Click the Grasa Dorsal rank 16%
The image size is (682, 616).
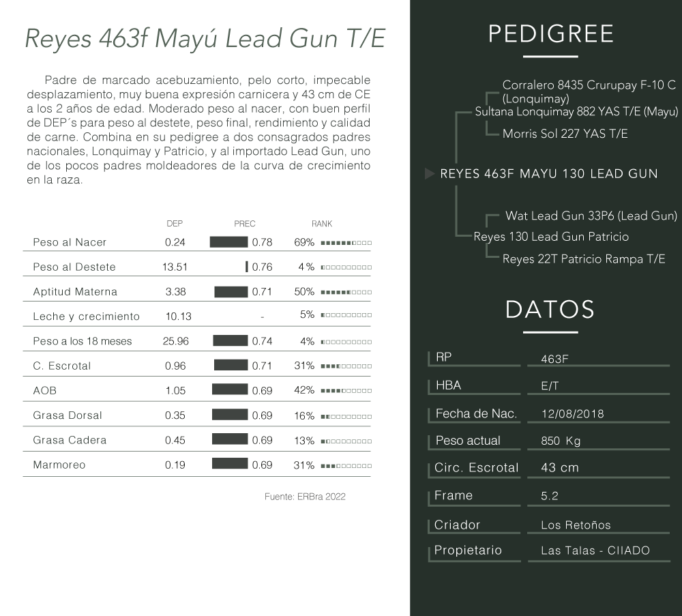tap(304, 416)
